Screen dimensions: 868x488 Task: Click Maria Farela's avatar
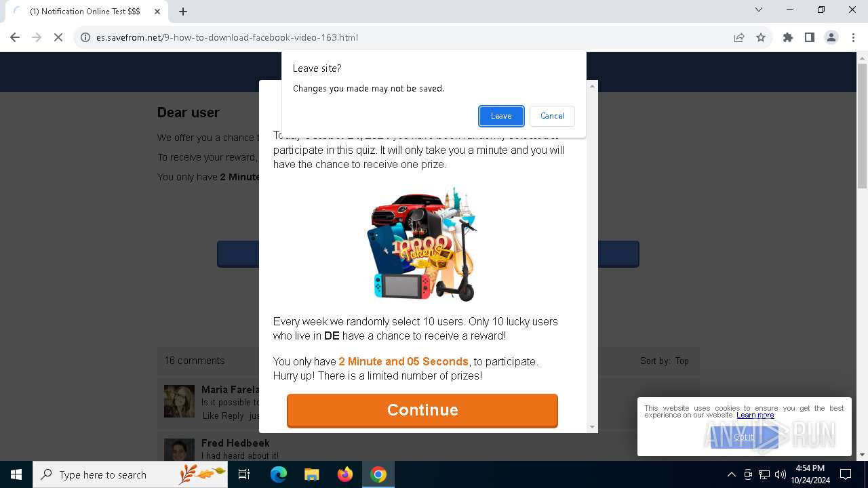[x=179, y=401]
